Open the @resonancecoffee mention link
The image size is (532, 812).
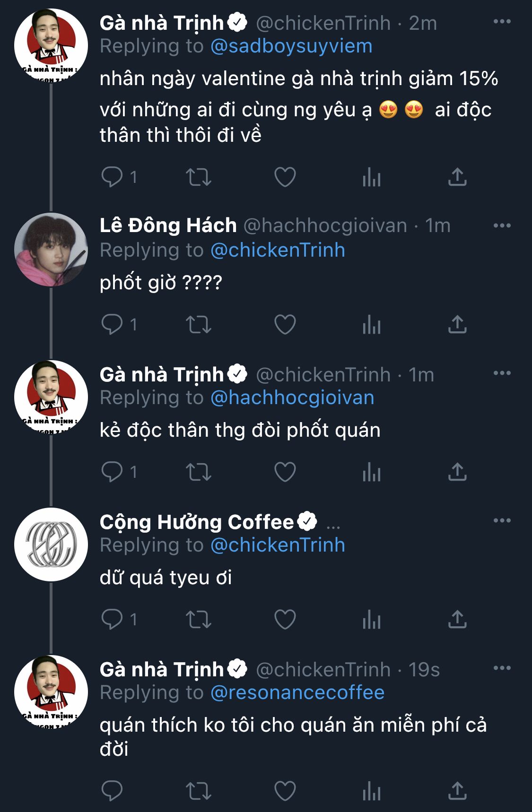(x=297, y=692)
